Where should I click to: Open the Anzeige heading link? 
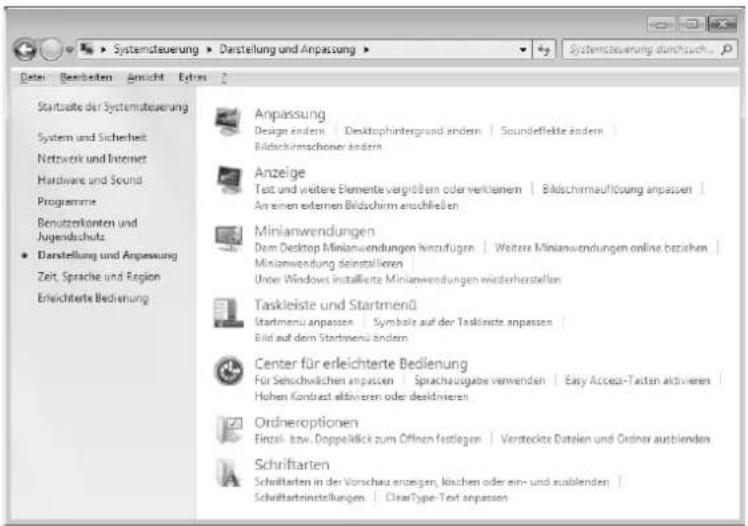point(280,173)
